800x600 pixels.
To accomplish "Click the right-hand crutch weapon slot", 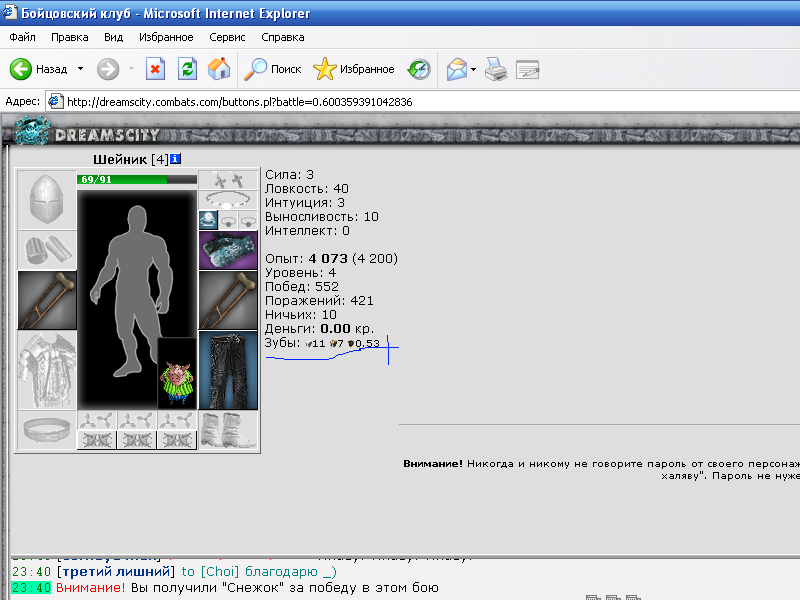I will point(228,300).
